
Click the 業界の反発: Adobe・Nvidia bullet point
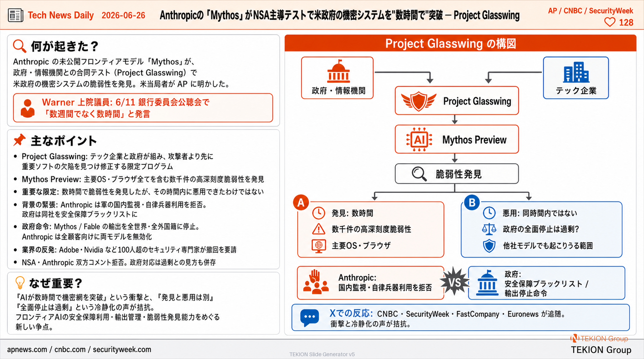pyautogui.click(x=129, y=250)
